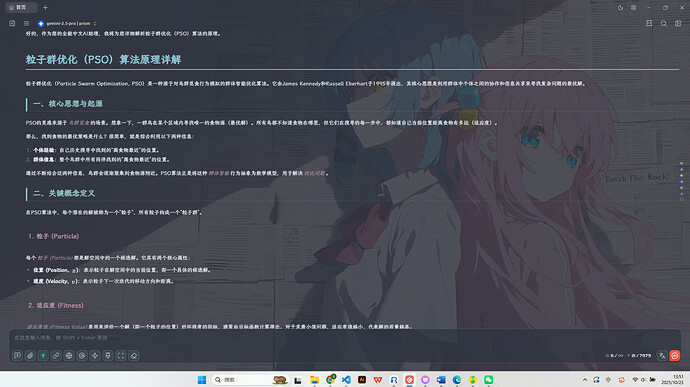Image resolution: width=690 pixels, height=387 pixels.
Task: Click taskbar search box 搜索
Action: tap(250, 380)
